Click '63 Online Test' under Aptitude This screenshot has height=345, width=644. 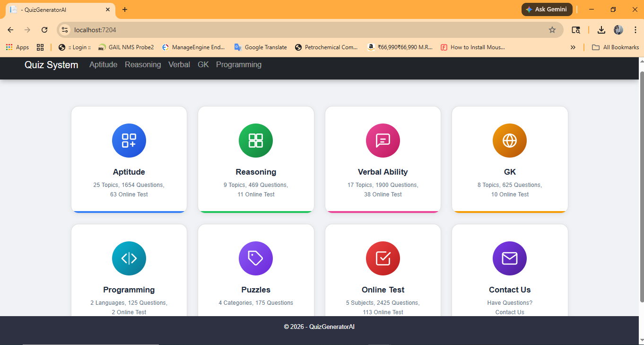pyautogui.click(x=129, y=195)
